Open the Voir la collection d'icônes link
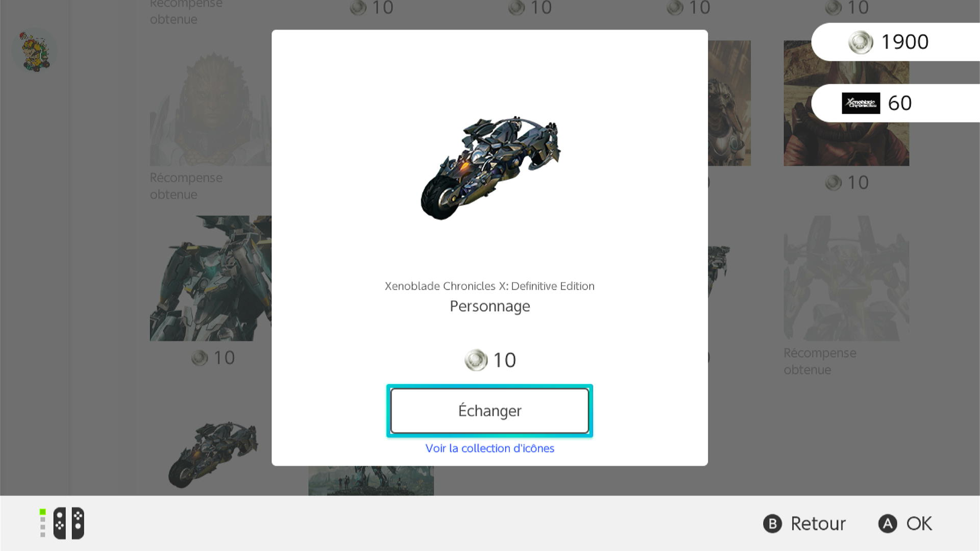980x551 pixels. click(489, 448)
